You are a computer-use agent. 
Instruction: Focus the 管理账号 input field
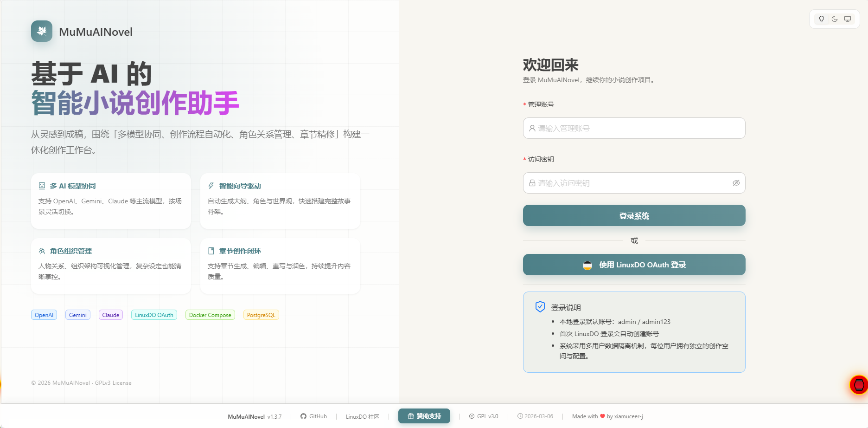click(x=634, y=128)
